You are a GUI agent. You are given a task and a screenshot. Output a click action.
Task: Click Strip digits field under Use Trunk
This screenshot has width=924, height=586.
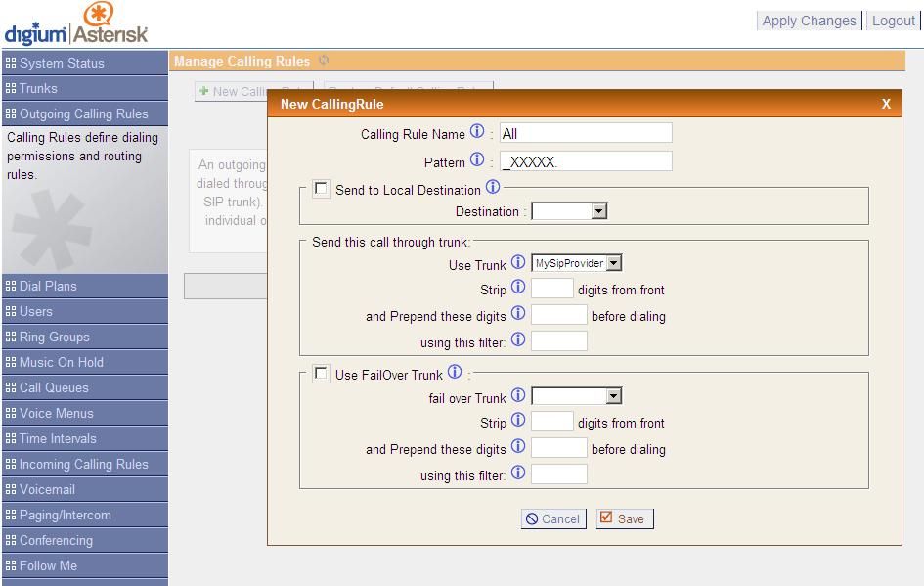point(552,289)
